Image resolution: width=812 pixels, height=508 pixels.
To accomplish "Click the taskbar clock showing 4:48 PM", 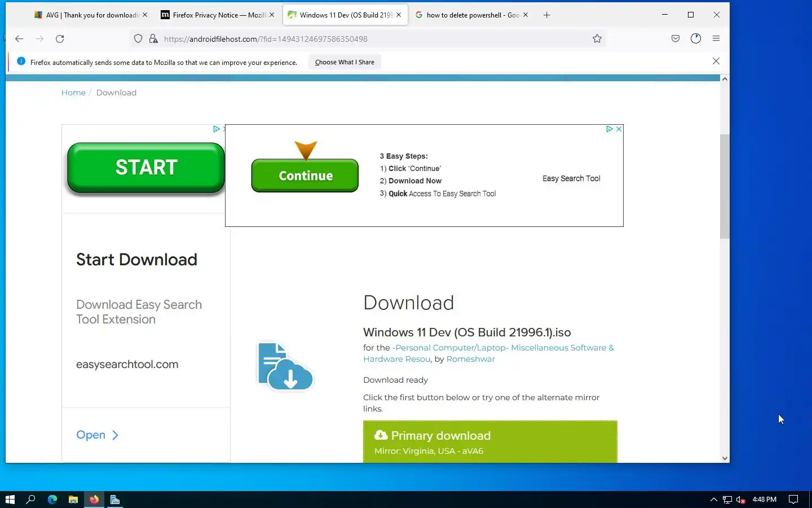I will [x=764, y=500].
